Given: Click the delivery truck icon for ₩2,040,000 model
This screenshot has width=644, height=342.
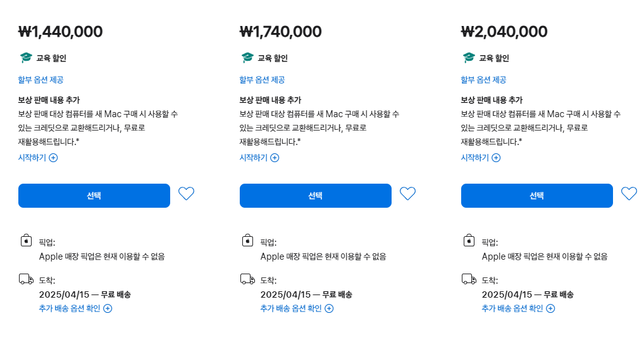Looking at the screenshot, I should [469, 279].
